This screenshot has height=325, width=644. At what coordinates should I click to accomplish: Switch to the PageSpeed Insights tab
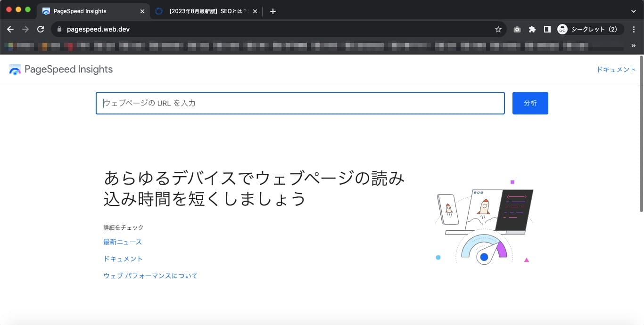tap(93, 11)
